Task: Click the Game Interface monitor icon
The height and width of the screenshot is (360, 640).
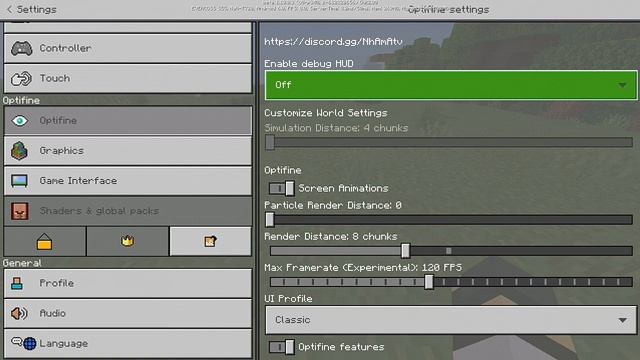Action: tap(20, 181)
